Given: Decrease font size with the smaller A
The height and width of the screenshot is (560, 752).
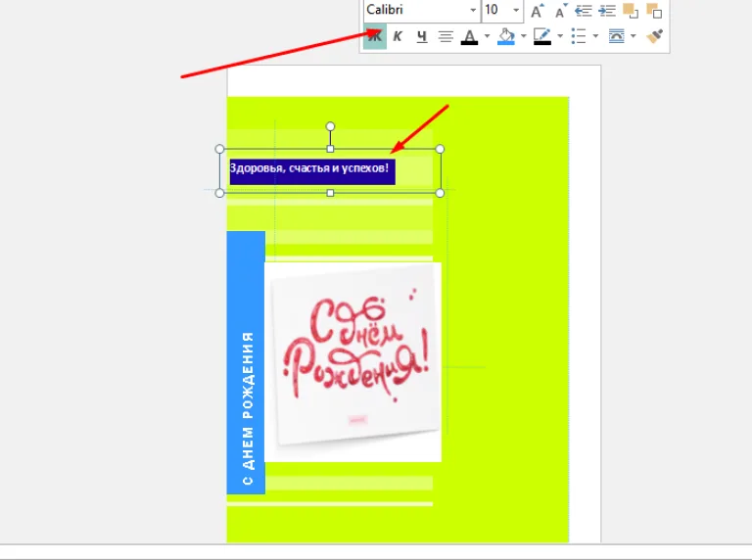Looking at the screenshot, I should 561,11.
